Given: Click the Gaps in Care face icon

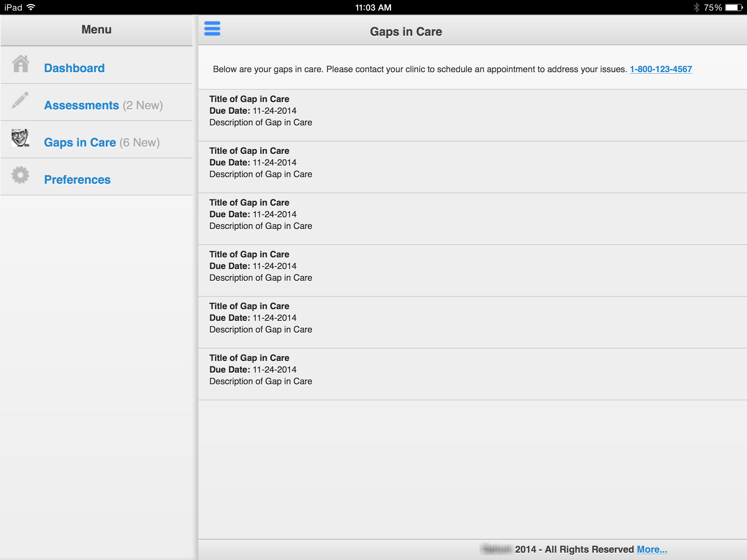Looking at the screenshot, I should tap(20, 138).
